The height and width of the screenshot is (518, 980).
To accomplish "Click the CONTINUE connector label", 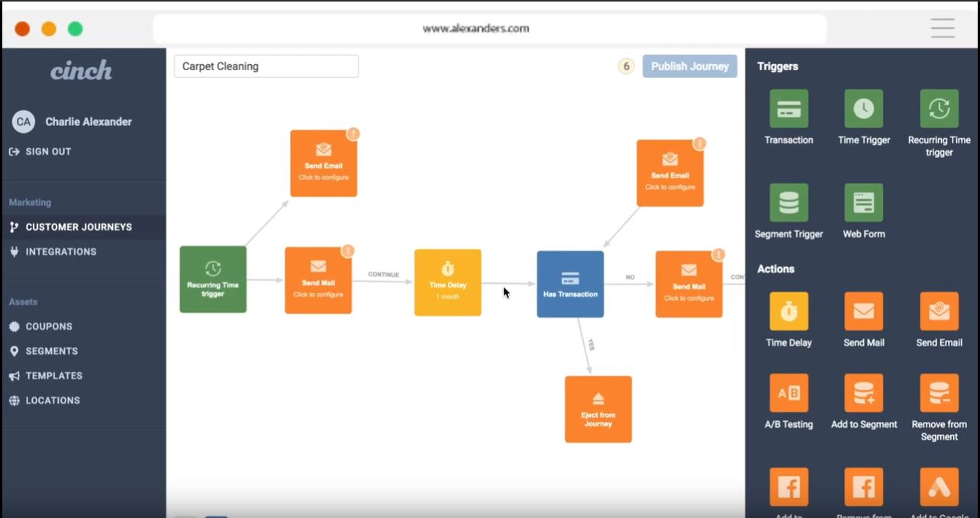I will click(x=383, y=275).
